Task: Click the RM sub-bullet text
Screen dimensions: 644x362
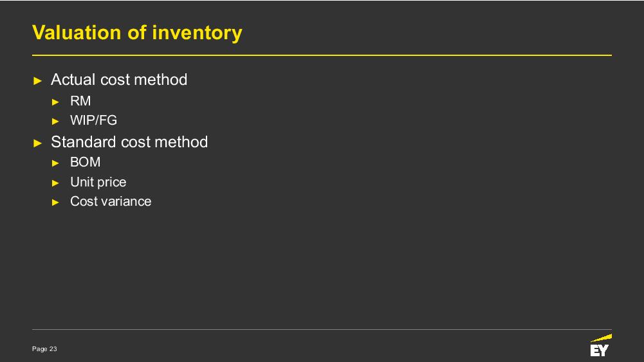Action: click(80, 101)
